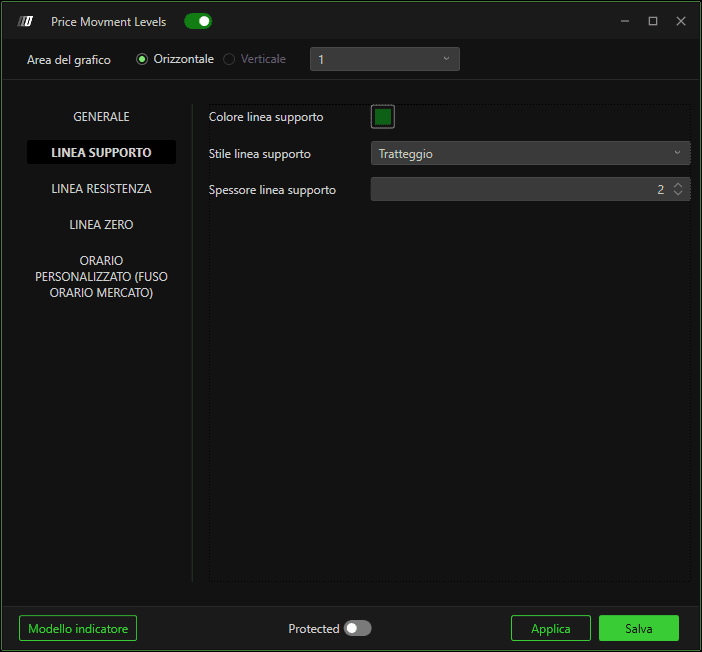Minimize the settings window

[x=625, y=21]
